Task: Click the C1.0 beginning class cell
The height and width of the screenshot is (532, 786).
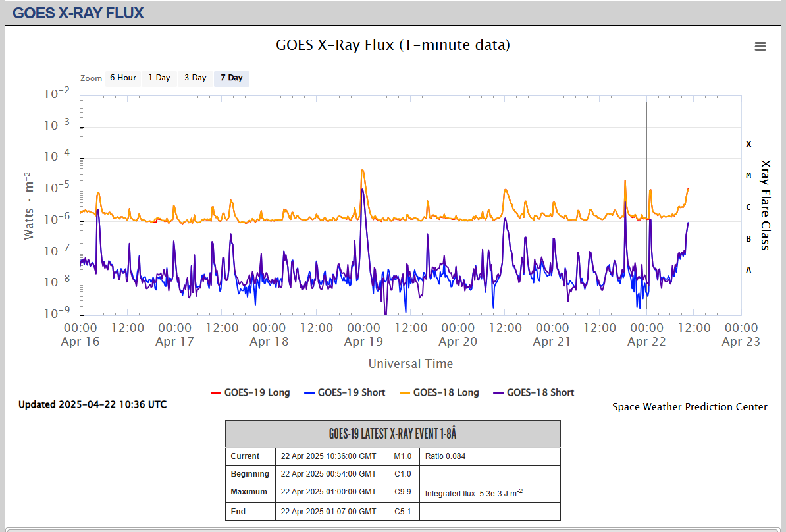Action: coord(402,474)
